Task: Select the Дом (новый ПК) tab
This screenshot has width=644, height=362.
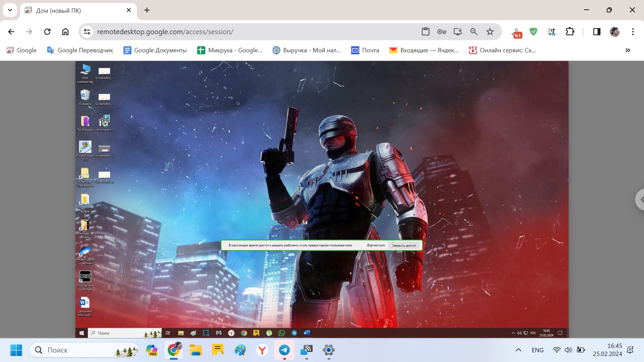Action: point(78,10)
